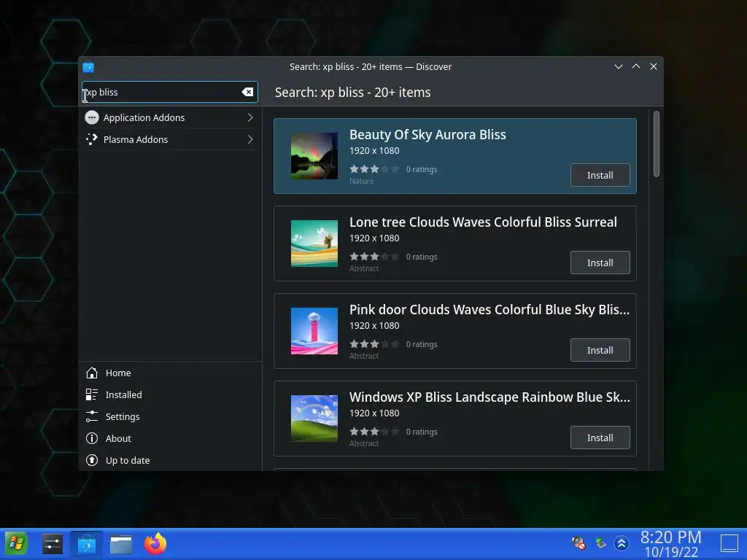The height and width of the screenshot is (560, 747).
Task: Click the Show Desktop button
Action: click(729, 543)
